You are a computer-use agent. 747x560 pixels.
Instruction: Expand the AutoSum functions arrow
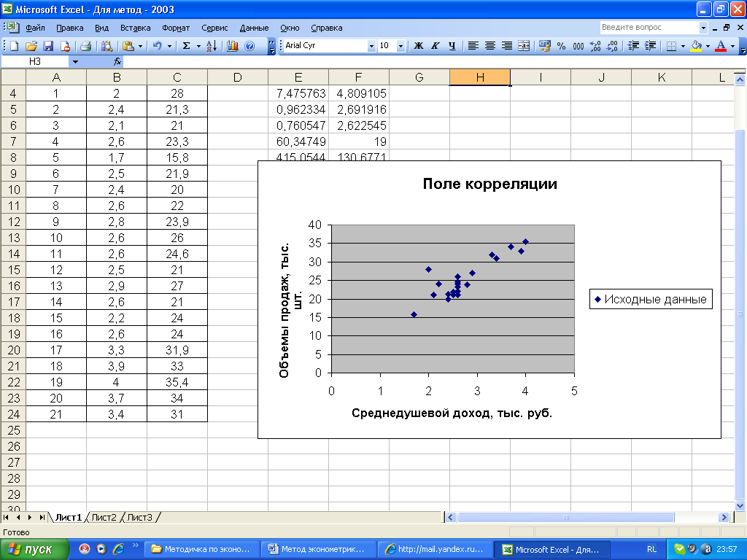point(198,46)
